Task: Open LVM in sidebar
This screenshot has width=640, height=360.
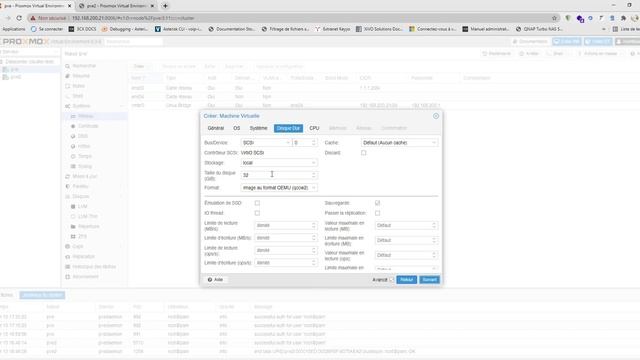Action: (82, 207)
